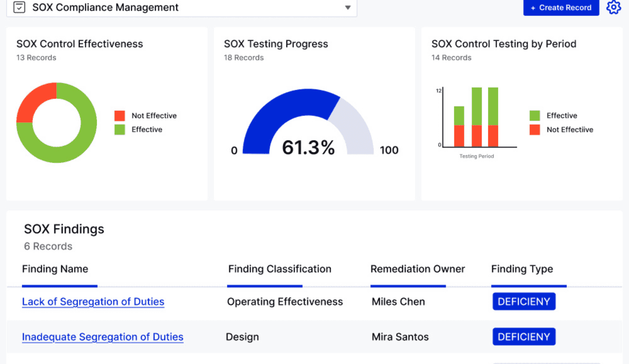The width and height of the screenshot is (629, 364).
Task: Click the Remediation Owner column header
Action: [x=417, y=269]
